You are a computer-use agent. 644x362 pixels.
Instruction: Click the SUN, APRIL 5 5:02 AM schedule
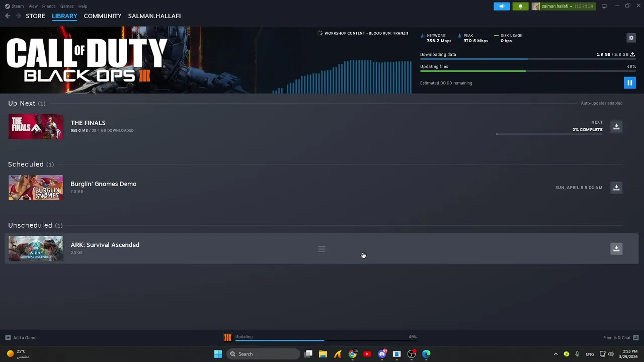[x=579, y=188]
